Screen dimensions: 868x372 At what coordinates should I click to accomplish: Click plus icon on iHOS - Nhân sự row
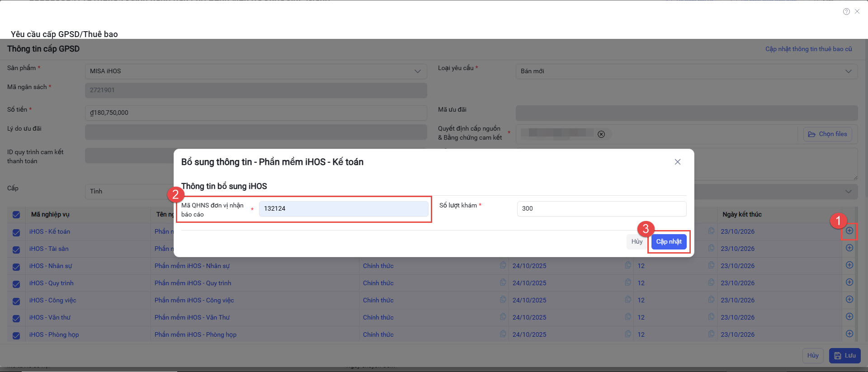849,265
